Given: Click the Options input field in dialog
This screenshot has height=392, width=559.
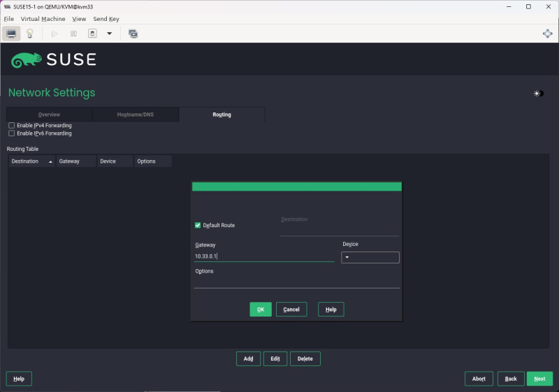Looking at the screenshot, I should [x=296, y=282].
